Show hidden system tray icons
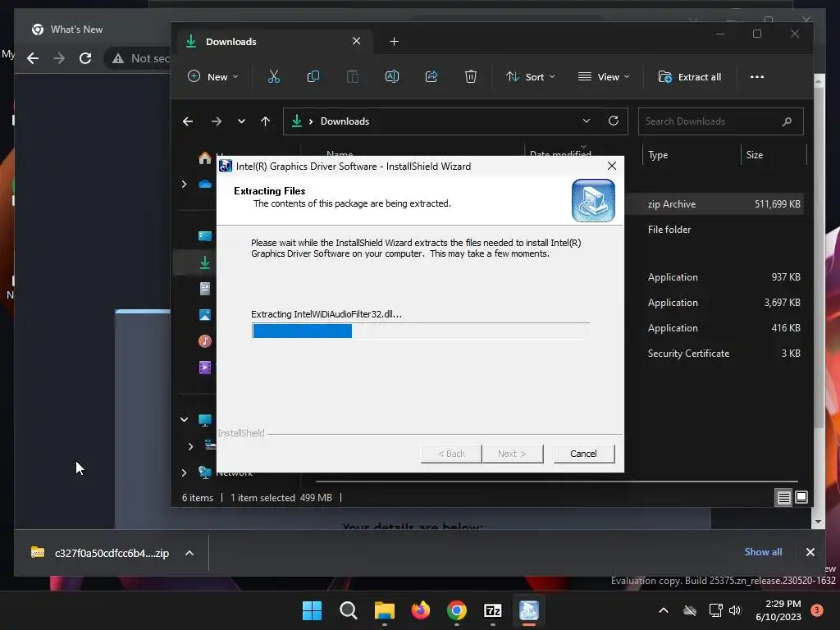This screenshot has width=840, height=630. point(663,610)
